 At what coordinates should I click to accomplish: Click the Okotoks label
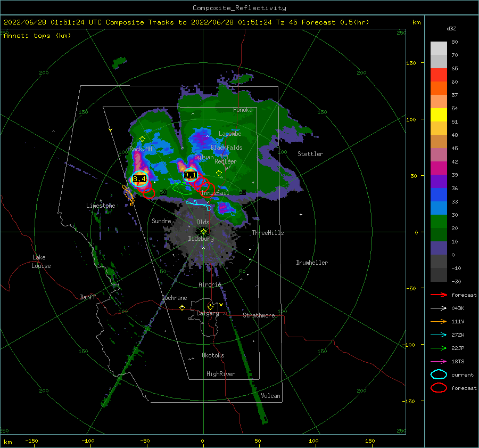(213, 355)
